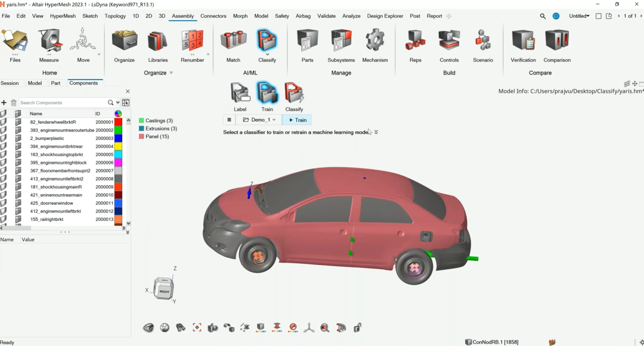Screen dimensions: 644x346
Task: Launch the Comparison tool
Action: pos(557,45)
